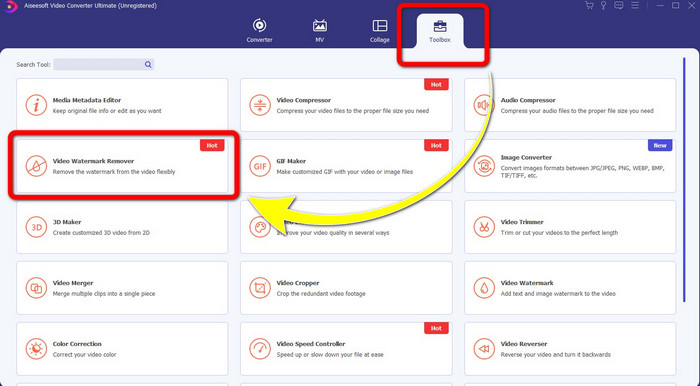Open Color Correction title
The width and height of the screenshot is (700, 386).
click(x=77, y=344)
